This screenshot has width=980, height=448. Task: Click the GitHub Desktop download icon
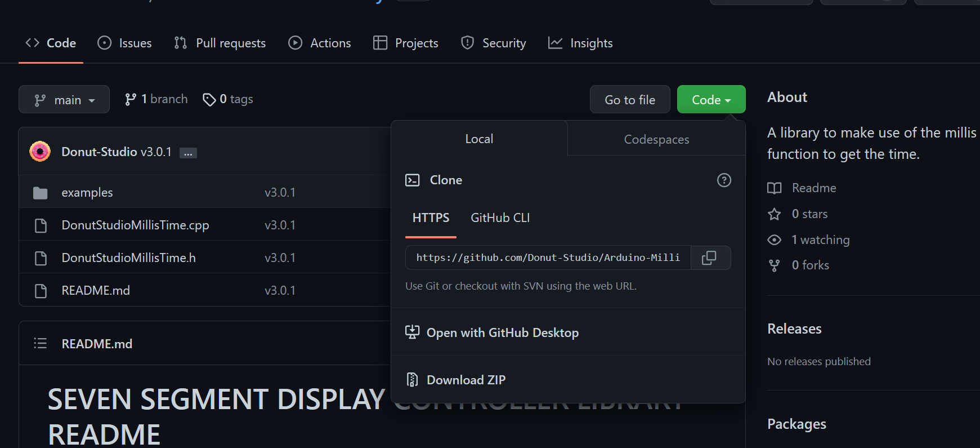413,332
